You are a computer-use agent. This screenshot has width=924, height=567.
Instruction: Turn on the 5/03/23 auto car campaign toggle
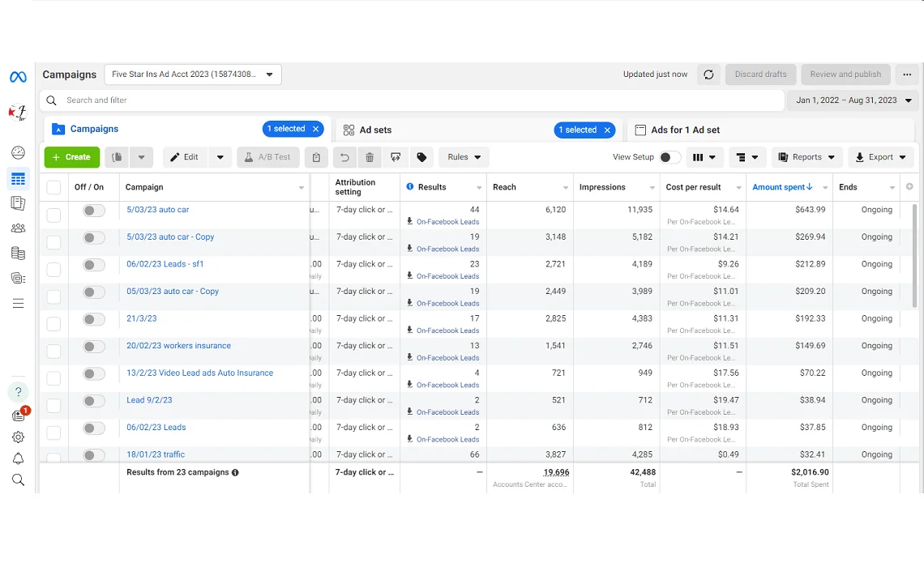(x=94, y=211)
